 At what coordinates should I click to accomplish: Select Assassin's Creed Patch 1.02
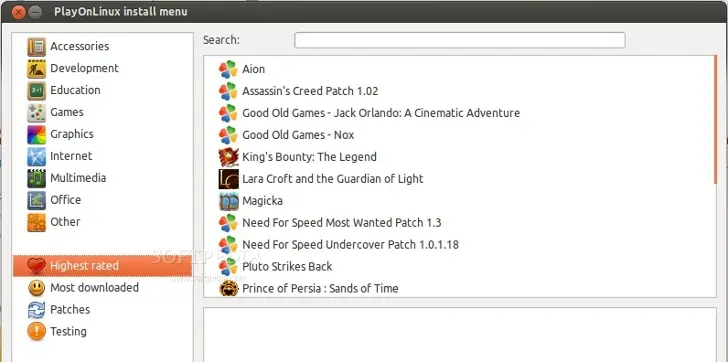(x=310, y=91)
